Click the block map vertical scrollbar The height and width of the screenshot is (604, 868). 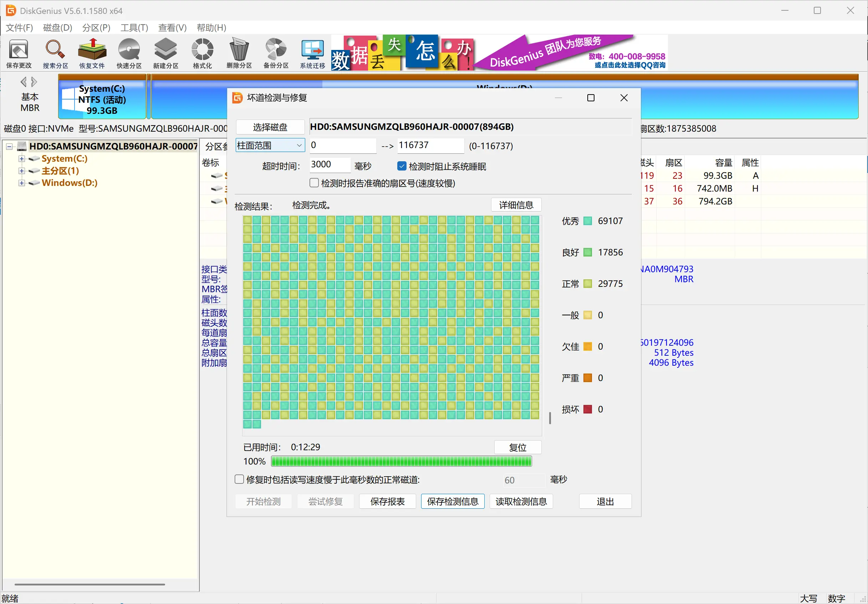pyautogui.click(x=550, y=418)
